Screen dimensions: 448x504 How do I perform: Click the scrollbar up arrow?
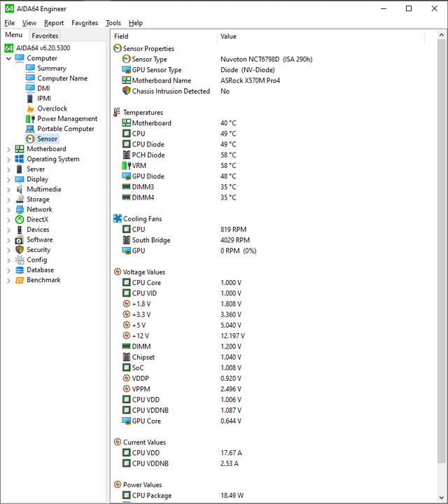[x=441, y=35]
